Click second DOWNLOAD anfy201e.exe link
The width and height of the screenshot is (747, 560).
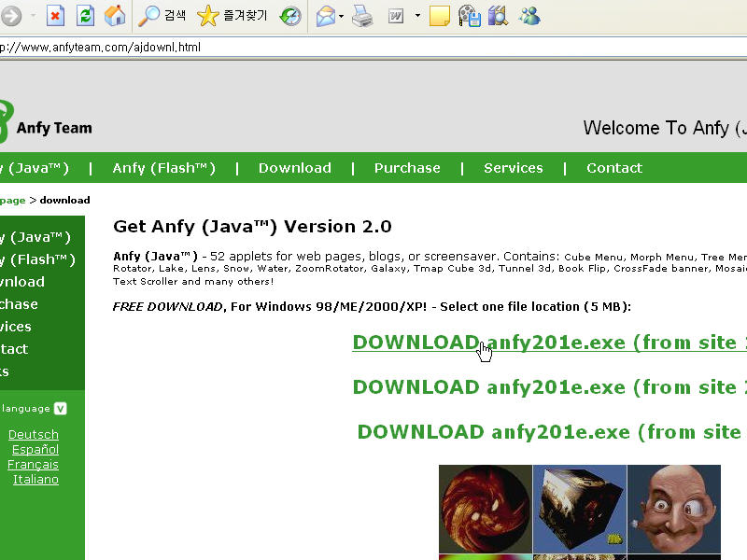coord(550,387)
